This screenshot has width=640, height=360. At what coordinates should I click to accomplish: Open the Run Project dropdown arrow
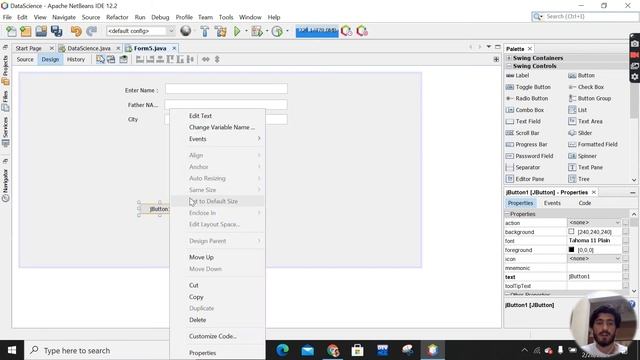coord(246,31)
